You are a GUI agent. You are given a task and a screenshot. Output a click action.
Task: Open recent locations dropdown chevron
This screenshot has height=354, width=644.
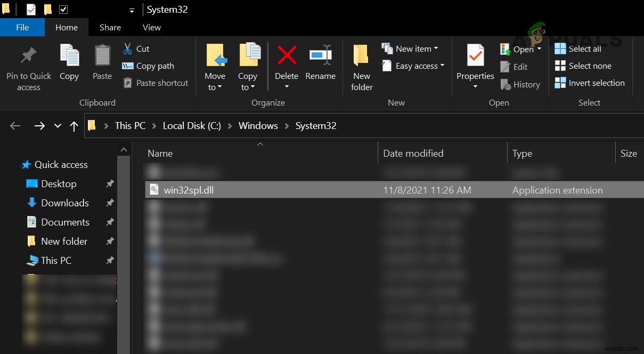[x=58, y=126]
